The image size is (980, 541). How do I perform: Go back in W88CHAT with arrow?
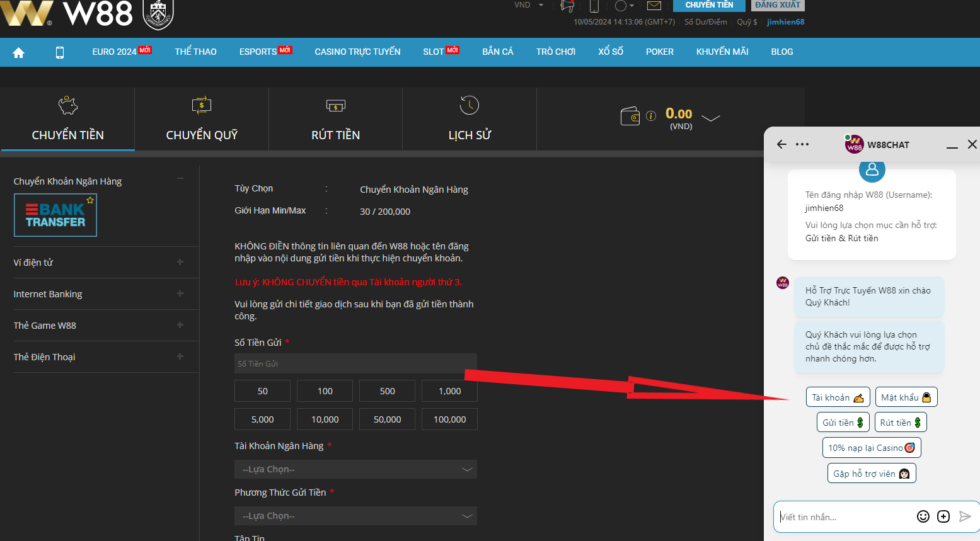pyautogui.click(x=781, y=144)
